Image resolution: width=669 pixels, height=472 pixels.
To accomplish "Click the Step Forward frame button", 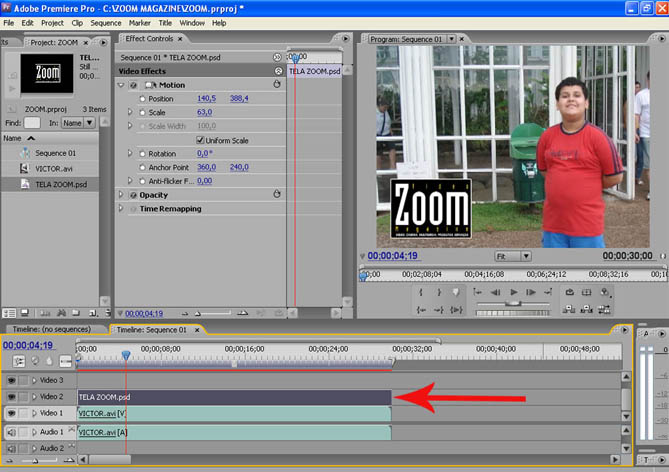I will click(532, 292).
